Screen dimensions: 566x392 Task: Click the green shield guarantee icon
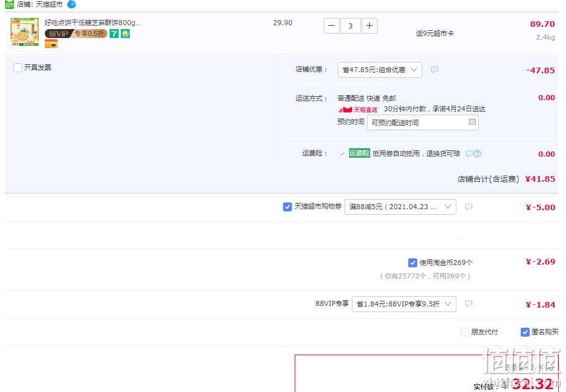pos(125,34)
